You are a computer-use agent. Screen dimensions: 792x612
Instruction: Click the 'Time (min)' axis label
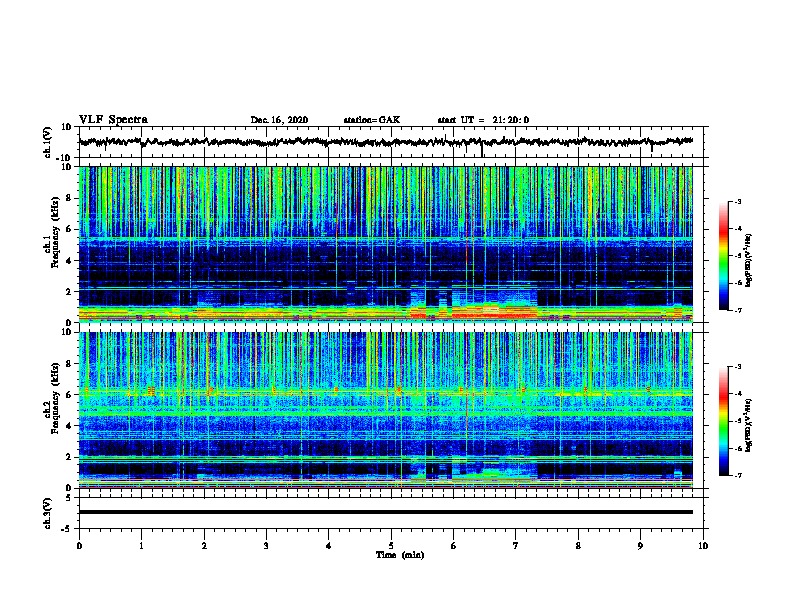point(400,555)
